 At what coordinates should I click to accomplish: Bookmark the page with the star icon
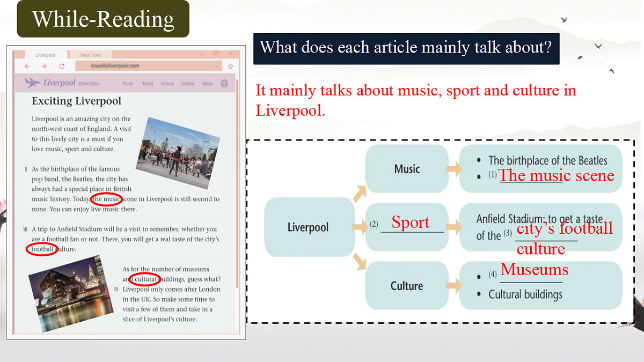click(230, 66)
